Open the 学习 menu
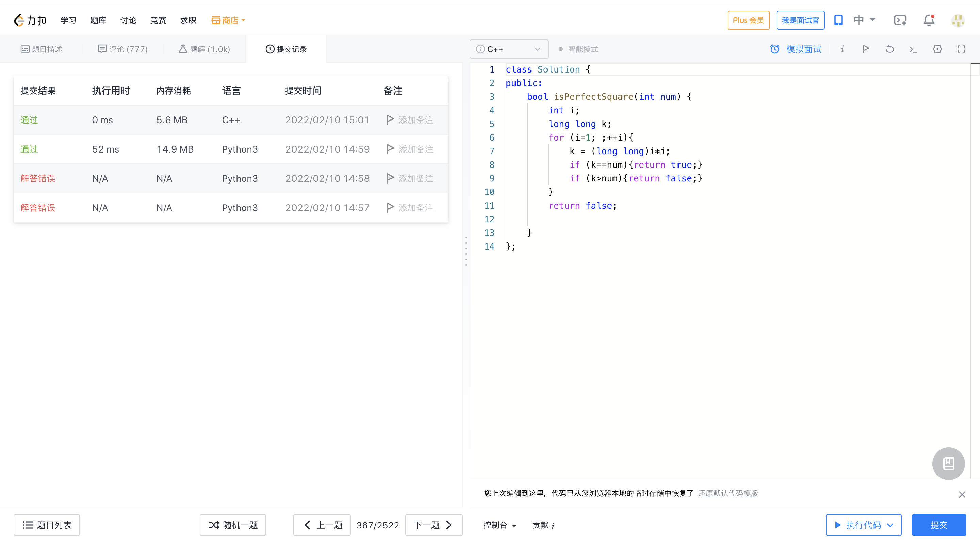980x542 pixels. coord(68,20)
